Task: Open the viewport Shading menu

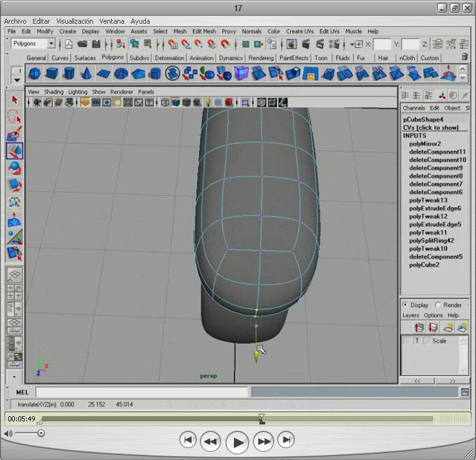Action: pos(54,92)
